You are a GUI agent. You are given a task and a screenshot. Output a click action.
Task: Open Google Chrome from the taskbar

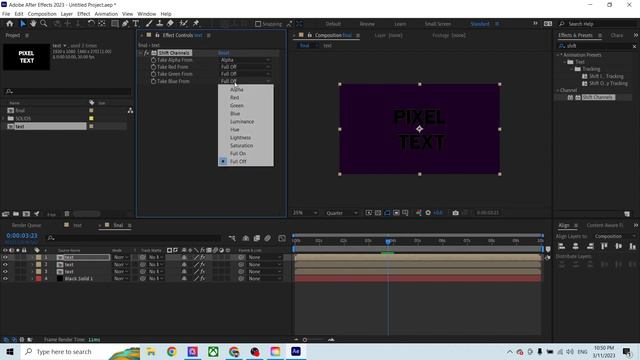point(172,351)
